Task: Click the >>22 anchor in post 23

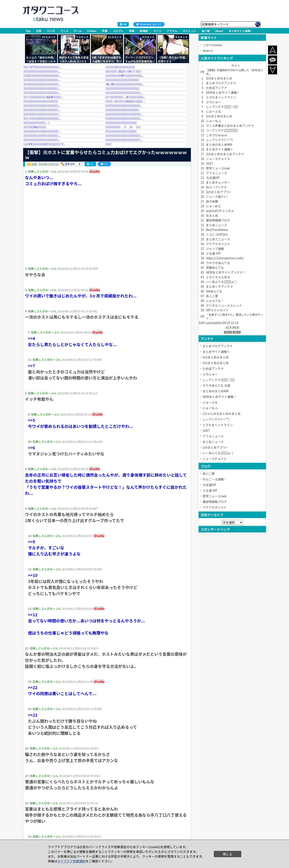Action: (33, 687)
